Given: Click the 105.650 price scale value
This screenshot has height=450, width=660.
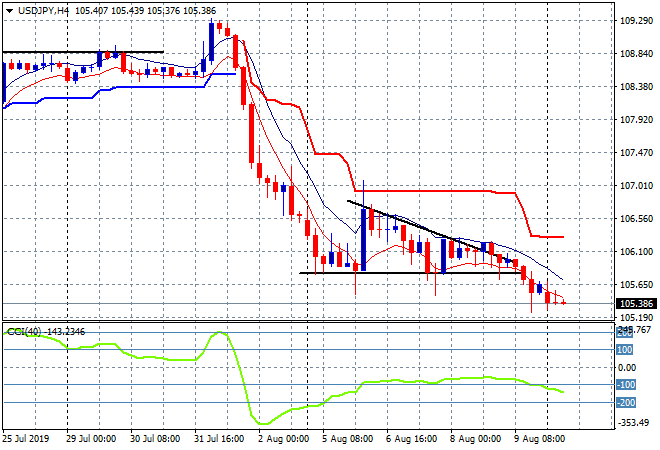Looking at the screenshot, I should (636, 285).
